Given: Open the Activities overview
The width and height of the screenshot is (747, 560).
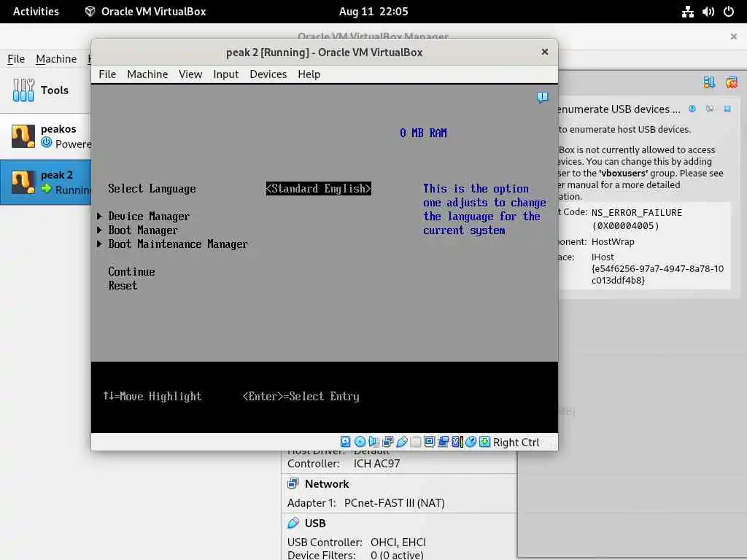Looking at the screenshot, I should pyautogui.click(x=36, y=12).
